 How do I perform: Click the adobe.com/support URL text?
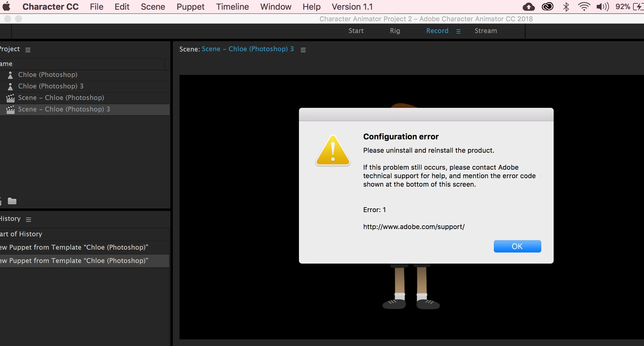click(414, 227)
